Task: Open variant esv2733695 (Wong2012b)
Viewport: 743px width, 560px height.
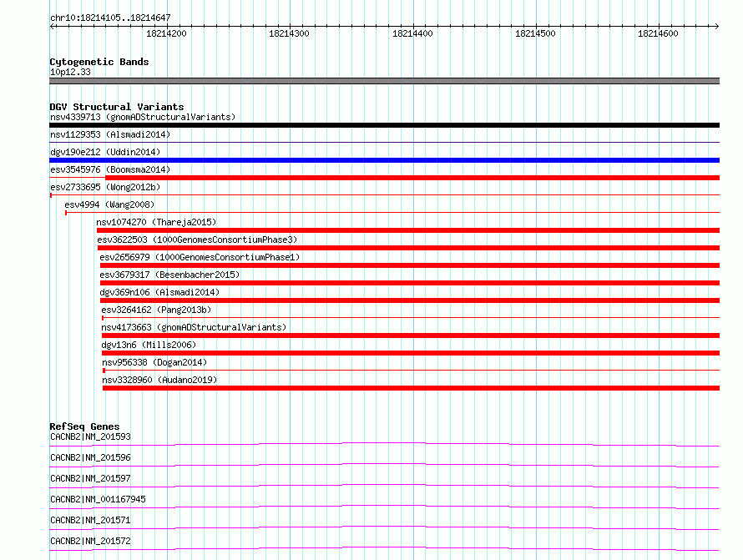Action: click(x=105, y=187)
